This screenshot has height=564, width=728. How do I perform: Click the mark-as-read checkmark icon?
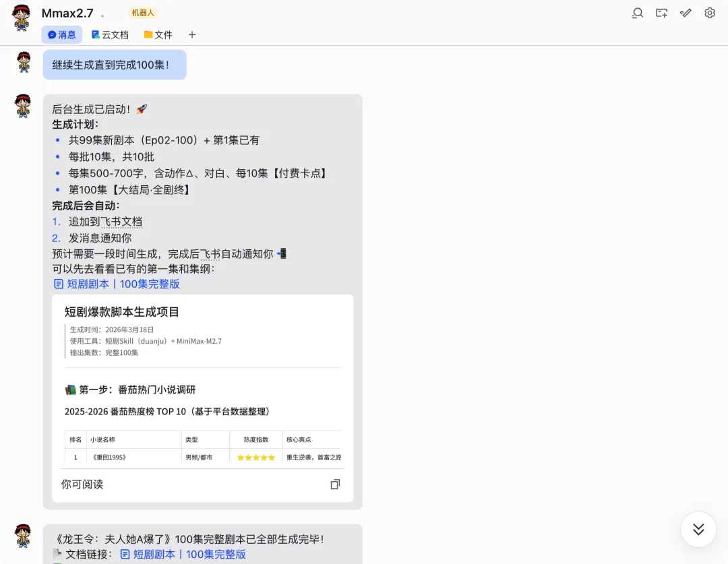(x=686, y=13)
